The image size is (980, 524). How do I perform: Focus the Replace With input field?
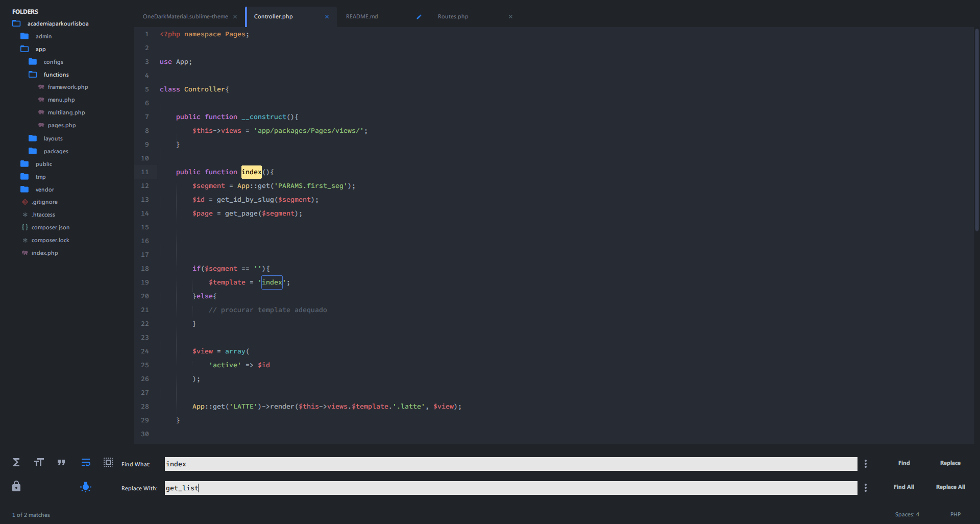click(x=511, y=488)
